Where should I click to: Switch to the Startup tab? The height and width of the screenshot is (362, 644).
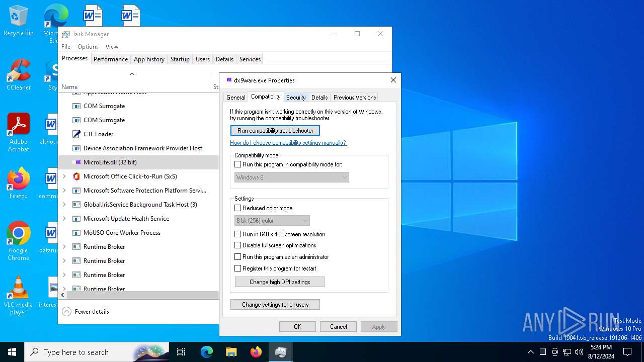(180, 59)
